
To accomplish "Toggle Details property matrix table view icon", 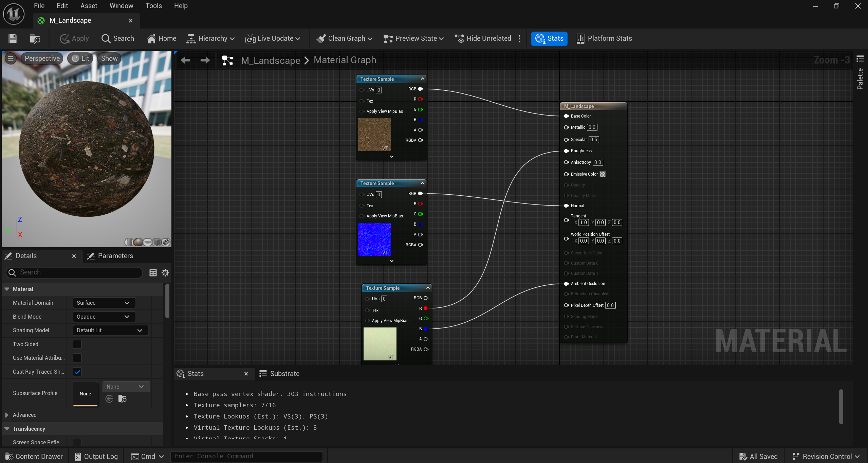I will point(153,272).
